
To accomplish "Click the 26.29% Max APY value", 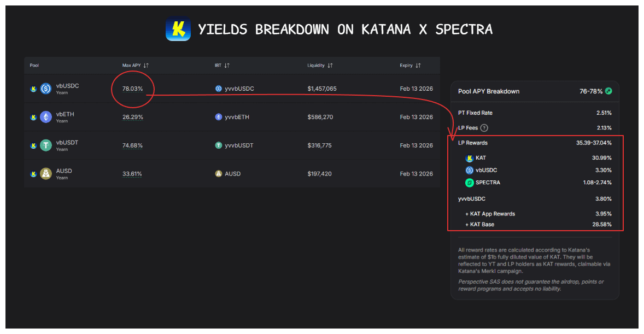I will pyautogui.click(x=133, y=117).
